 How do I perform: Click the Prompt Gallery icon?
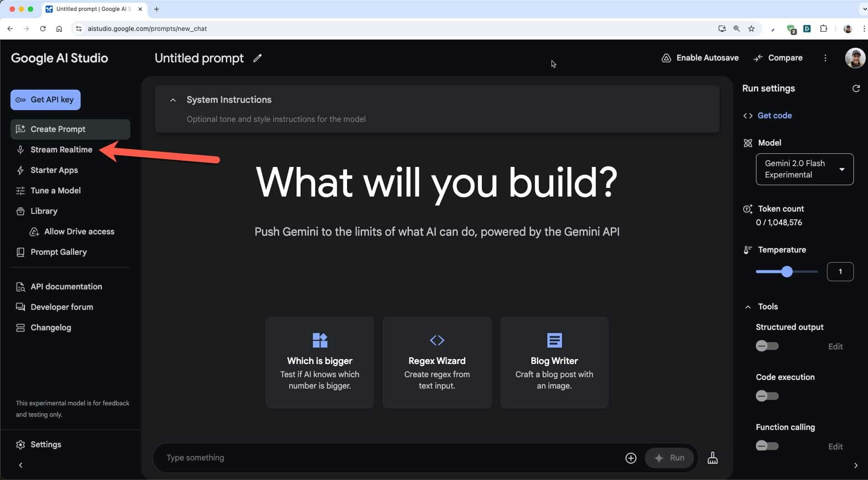pos(21,252)
